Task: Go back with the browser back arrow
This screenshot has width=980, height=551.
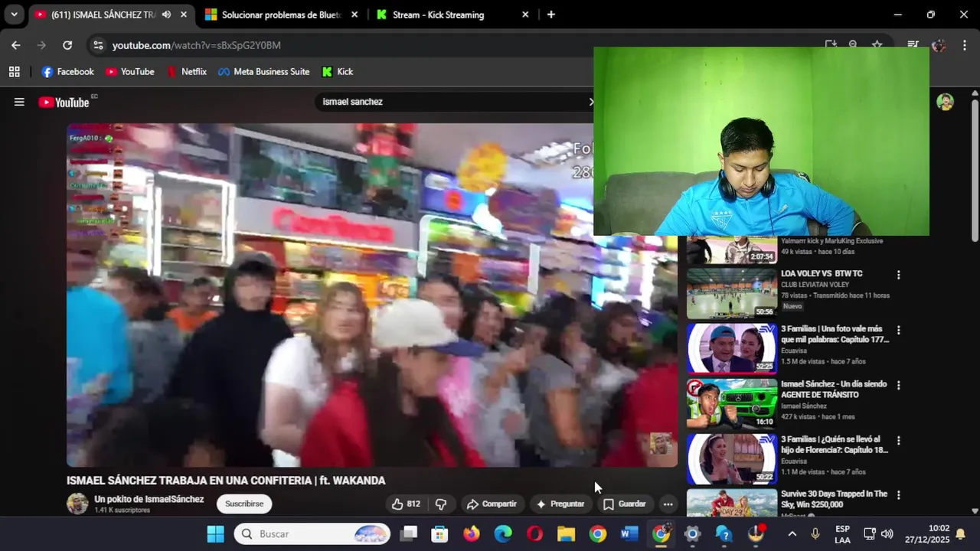Action: click(x=16, y=45)
